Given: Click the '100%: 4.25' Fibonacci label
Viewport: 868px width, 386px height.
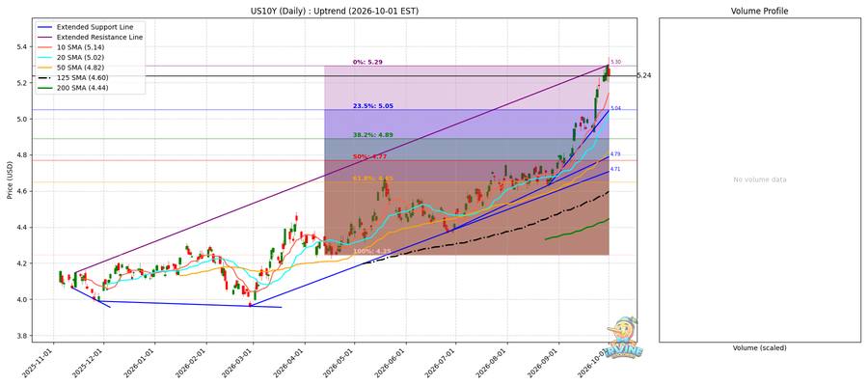Looking at the screenshot, I should point(370,251).
